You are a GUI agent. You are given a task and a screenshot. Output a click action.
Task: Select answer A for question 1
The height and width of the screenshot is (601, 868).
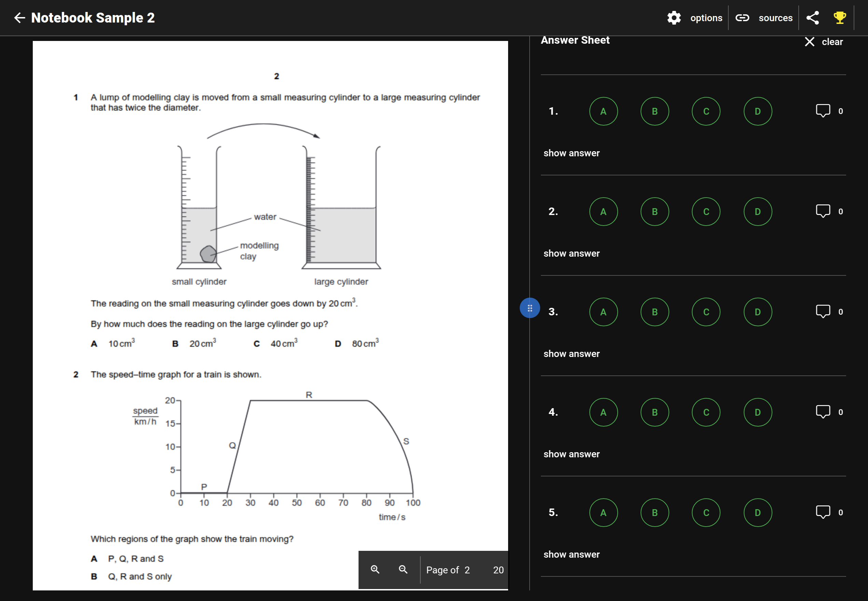click(x=603, y=112)
